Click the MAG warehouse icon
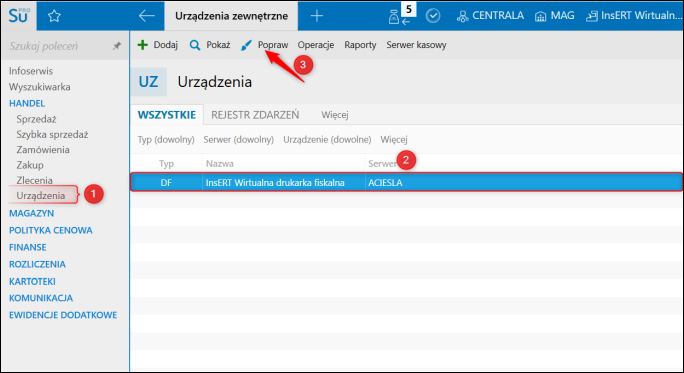Screen dimensions: 684x373 click(x=540, y=17)
